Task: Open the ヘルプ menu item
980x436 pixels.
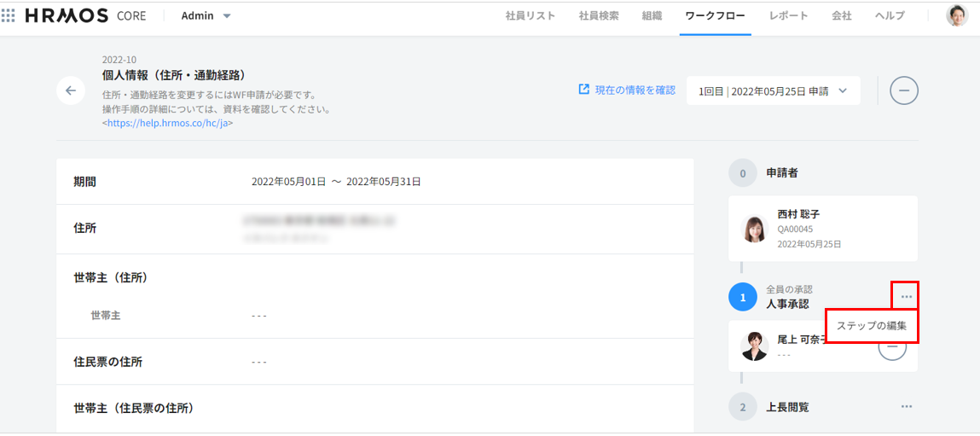Action: pyautogui.click(x=890, y=15)
